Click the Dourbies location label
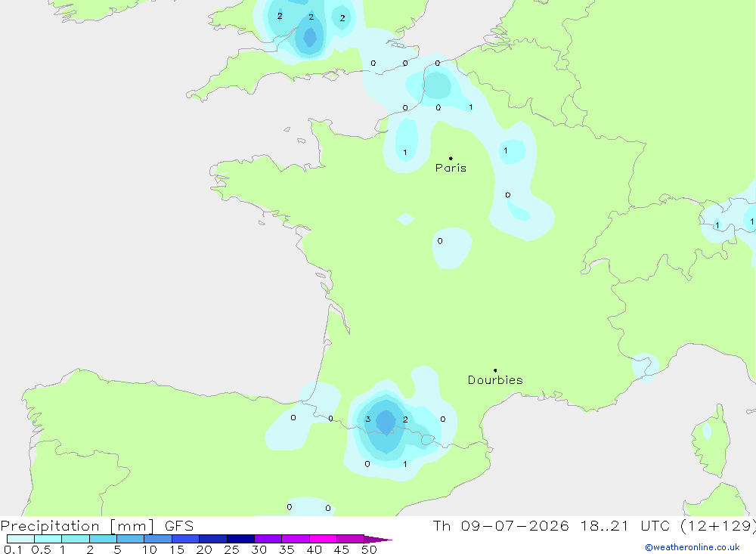 point(495,380)
